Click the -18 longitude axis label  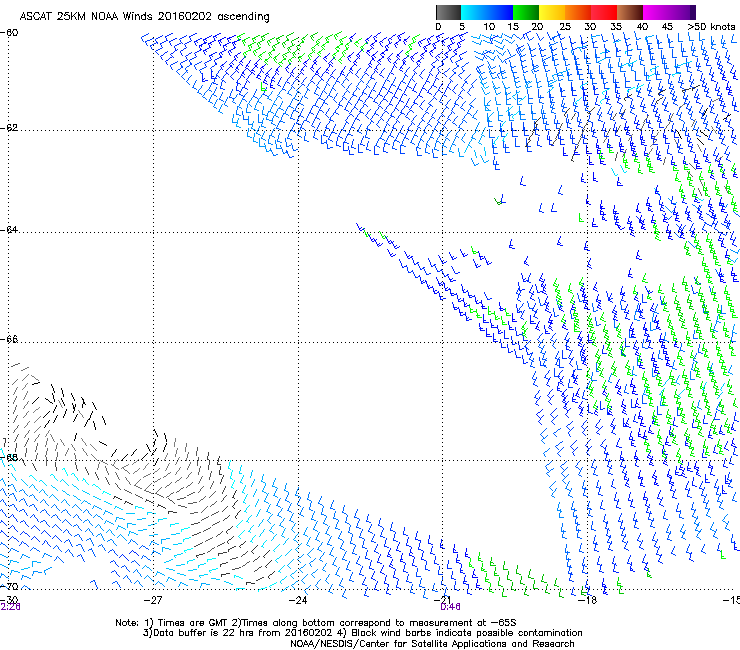tap(588, 600)
